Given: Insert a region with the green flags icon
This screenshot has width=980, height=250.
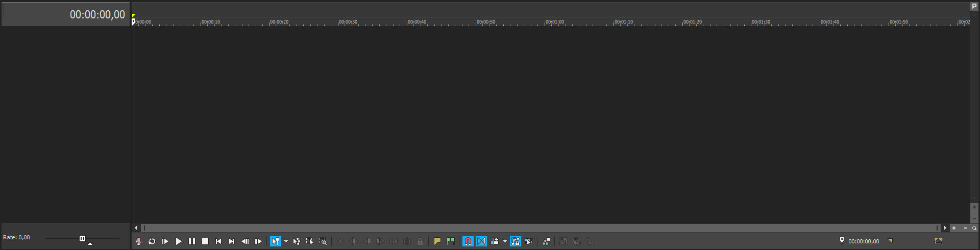Looking at the screenshot, I should tap(451, 241).
